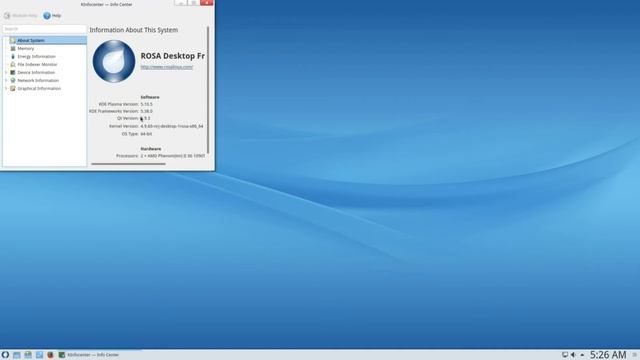Click the Processors AMD Phenom value
640x360 pixels.
pos(173,156)
